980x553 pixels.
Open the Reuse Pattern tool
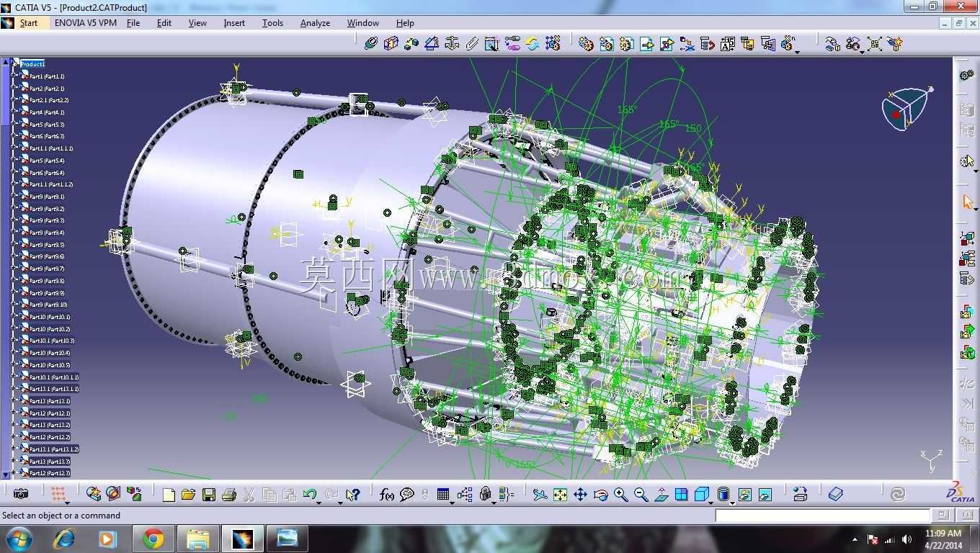coord(553,44)
